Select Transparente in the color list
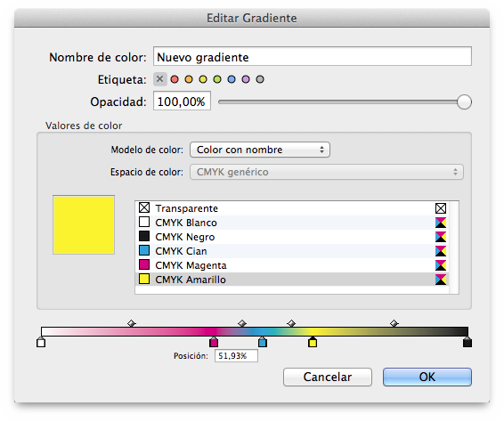504x422 pixels. tap(292, 208)
